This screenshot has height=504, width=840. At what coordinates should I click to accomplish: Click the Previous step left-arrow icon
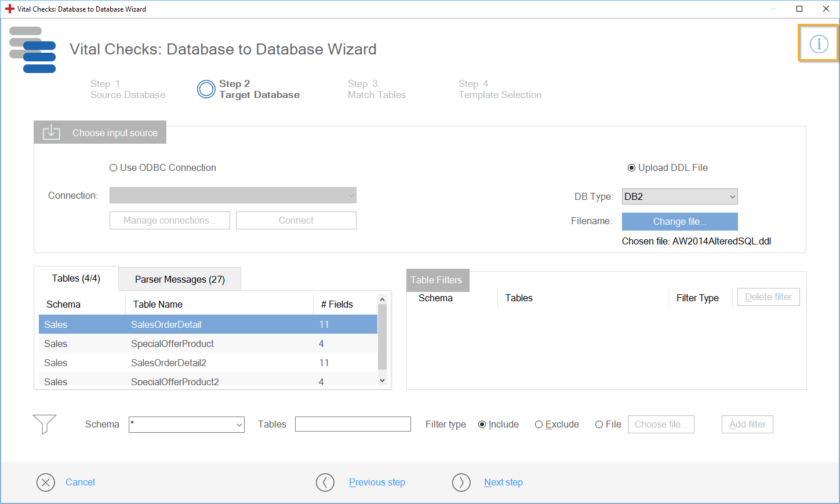pyautogui.click(x=325, y=482)
